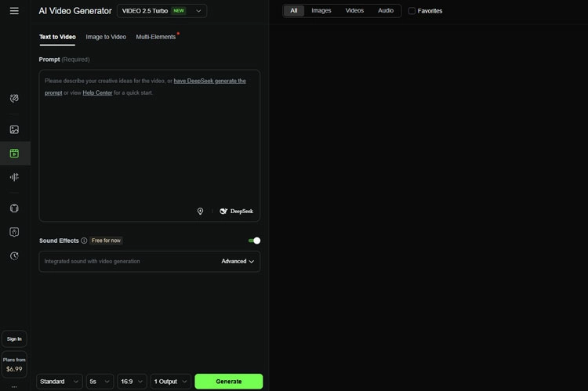Viewport: 588px width, 391px height.
Task: Open the Help Center link
Action: 97,92
